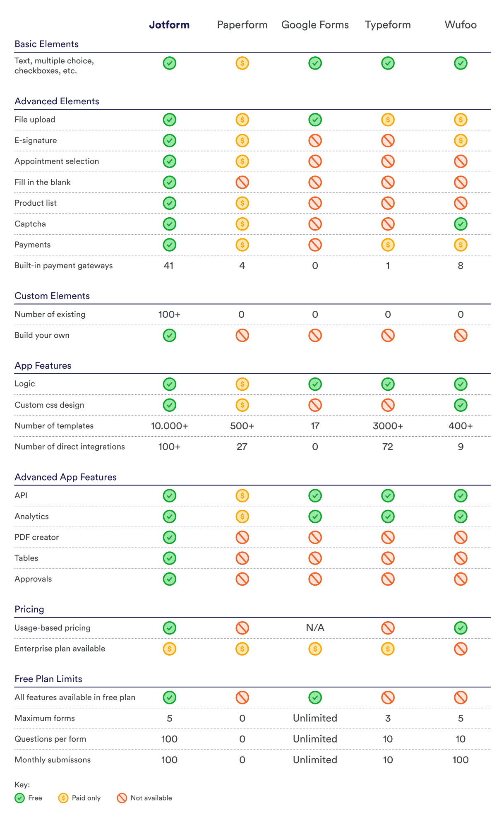This screenshot has height=829, width=504.
Task: Click Wufoo's check for Usage-based pricing
Action: click(461, 628)
